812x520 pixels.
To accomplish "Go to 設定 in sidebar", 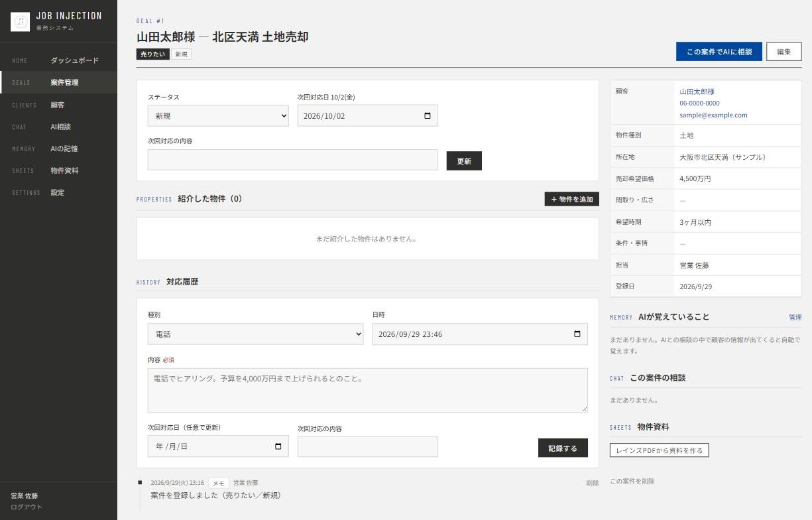I will pos(58,192).
